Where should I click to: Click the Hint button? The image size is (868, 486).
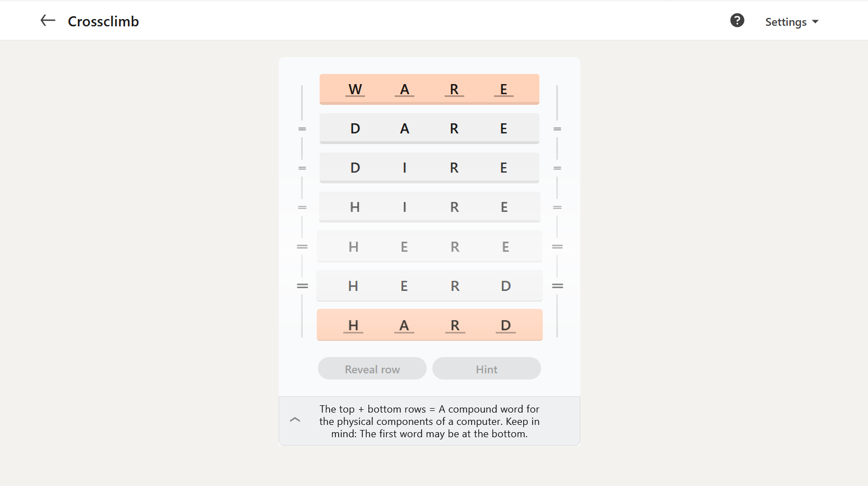pyautogui.click(x=487, y=369)
